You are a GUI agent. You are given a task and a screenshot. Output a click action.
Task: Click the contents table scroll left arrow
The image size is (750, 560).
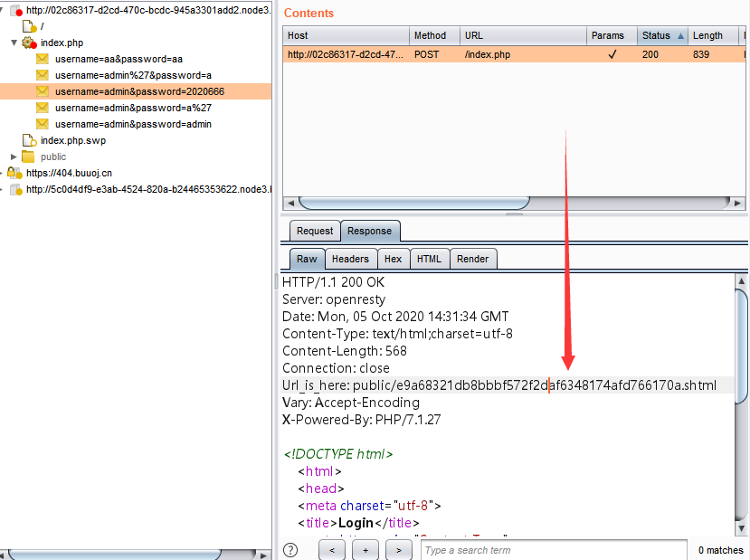(x=290, y=203)
